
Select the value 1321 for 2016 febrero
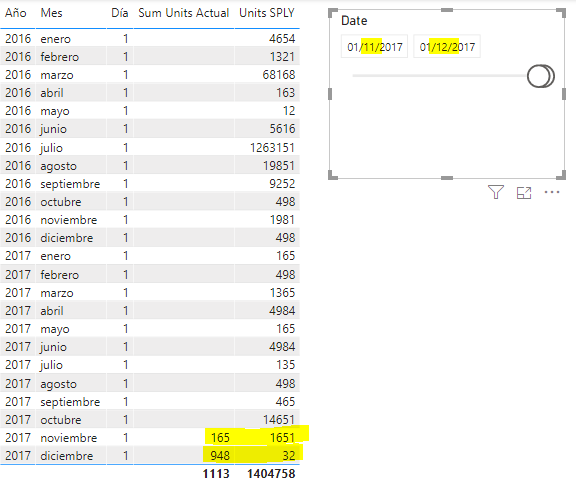click(x=282, y=57)
